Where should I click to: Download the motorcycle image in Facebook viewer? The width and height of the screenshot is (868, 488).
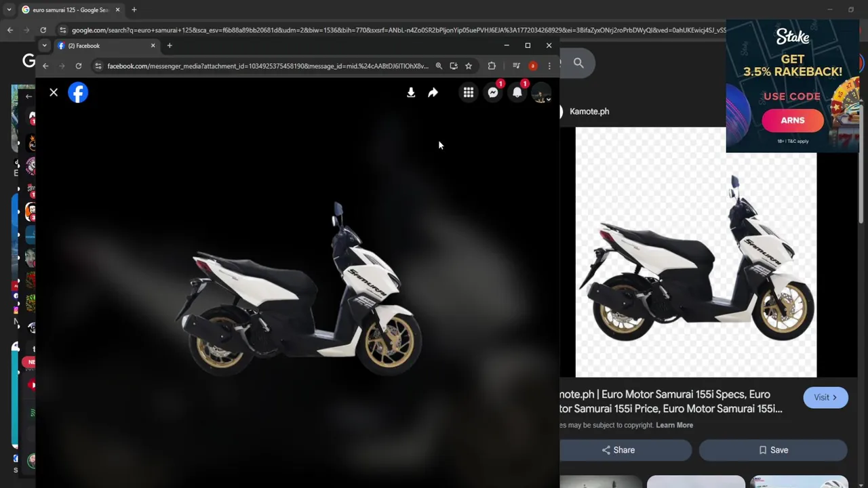[411, 93]
